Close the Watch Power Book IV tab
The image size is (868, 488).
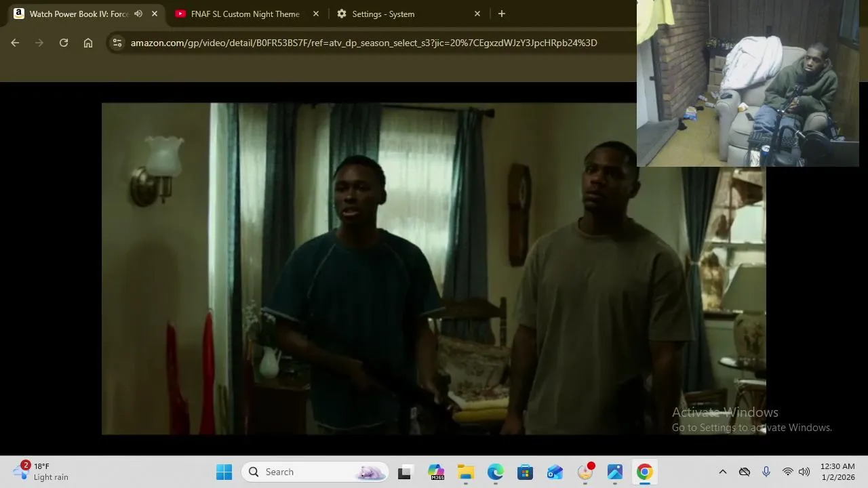click(x=155, y=14)
